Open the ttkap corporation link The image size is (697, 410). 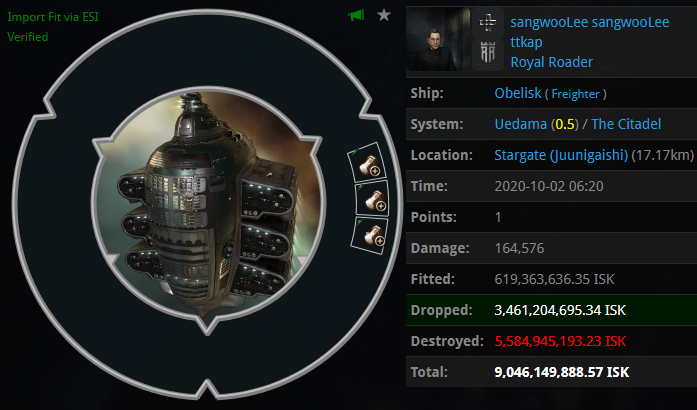pyautogui.click(x=526, y=42)
